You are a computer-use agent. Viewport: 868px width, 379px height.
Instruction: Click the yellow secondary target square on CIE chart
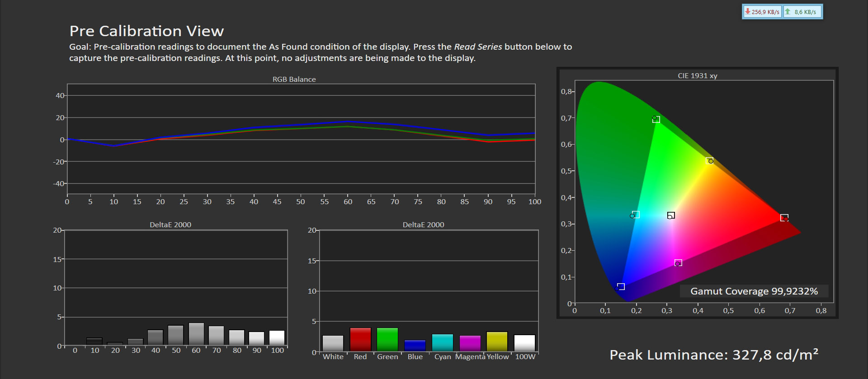(x=709, y=160)
